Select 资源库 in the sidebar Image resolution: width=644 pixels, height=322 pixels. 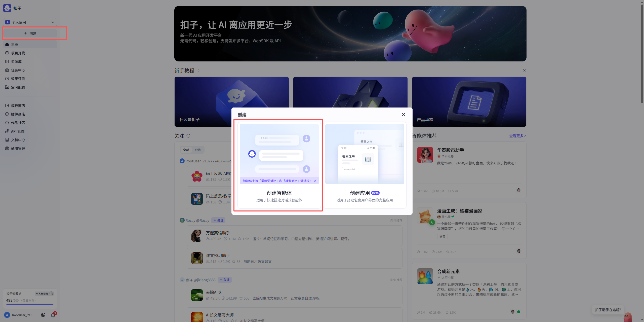[17, 61]
